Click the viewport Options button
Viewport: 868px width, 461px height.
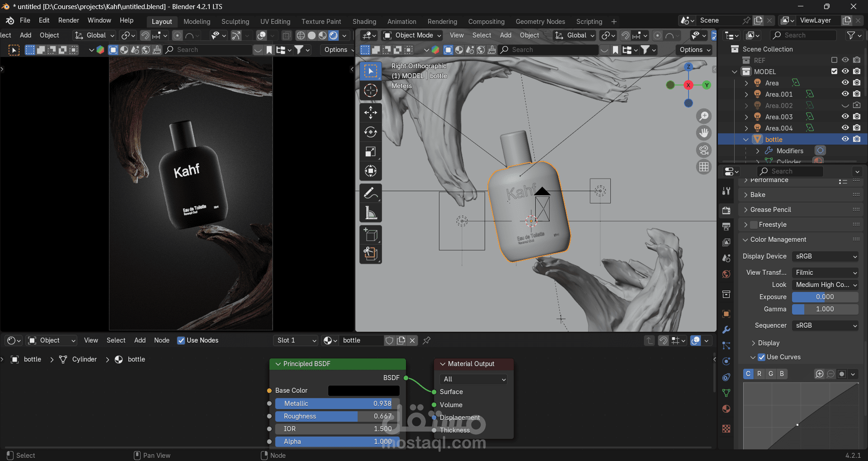point(694,50)
